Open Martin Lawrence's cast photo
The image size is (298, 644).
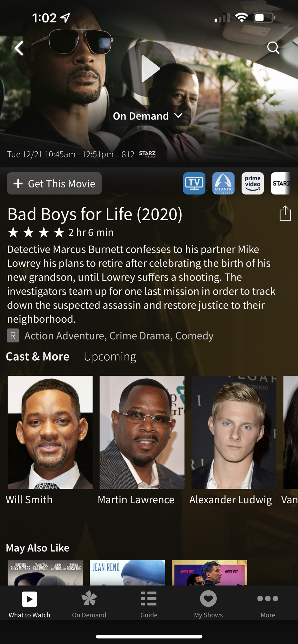click(142, 432)
